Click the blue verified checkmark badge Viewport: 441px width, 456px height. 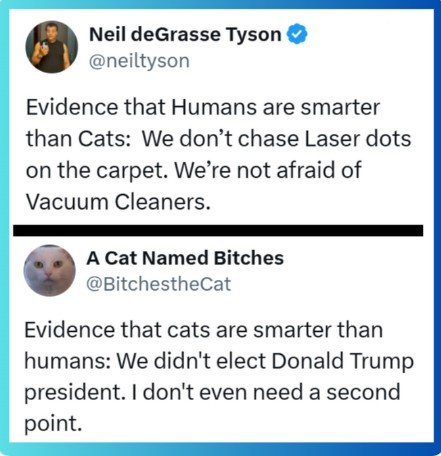(297, 34)
